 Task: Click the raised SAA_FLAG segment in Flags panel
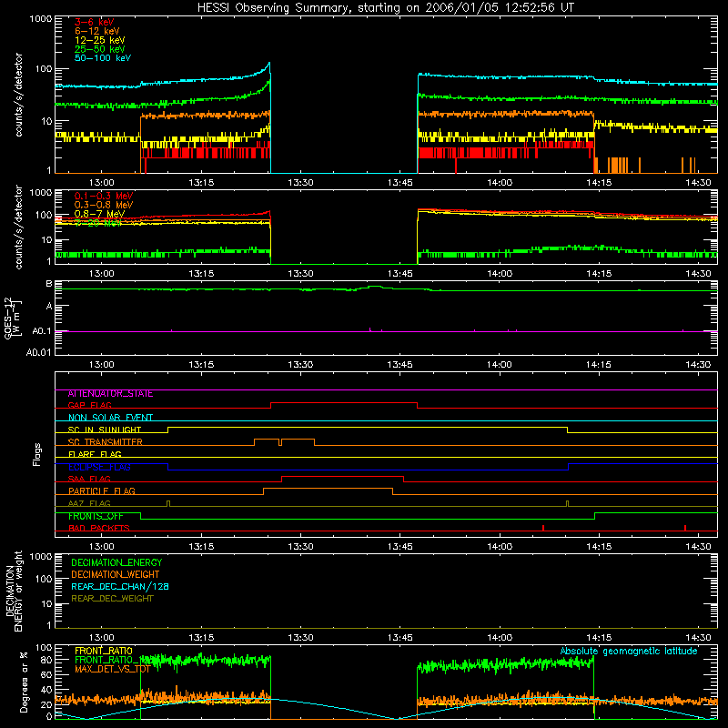(x=343, y=476)
